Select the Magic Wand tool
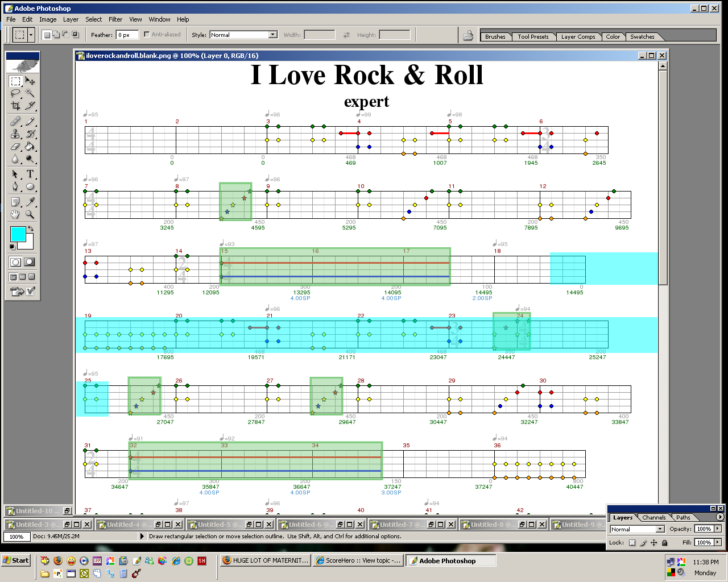Screen dimensions: 728x582 pos(30,93)
